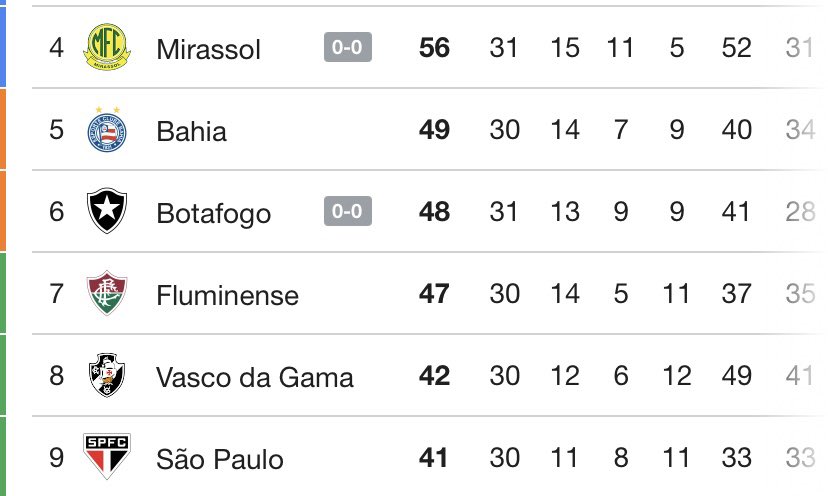Open the Vasco da Gama team page
The width and height of the screenshot is (828, 496).
pos(254,377)
